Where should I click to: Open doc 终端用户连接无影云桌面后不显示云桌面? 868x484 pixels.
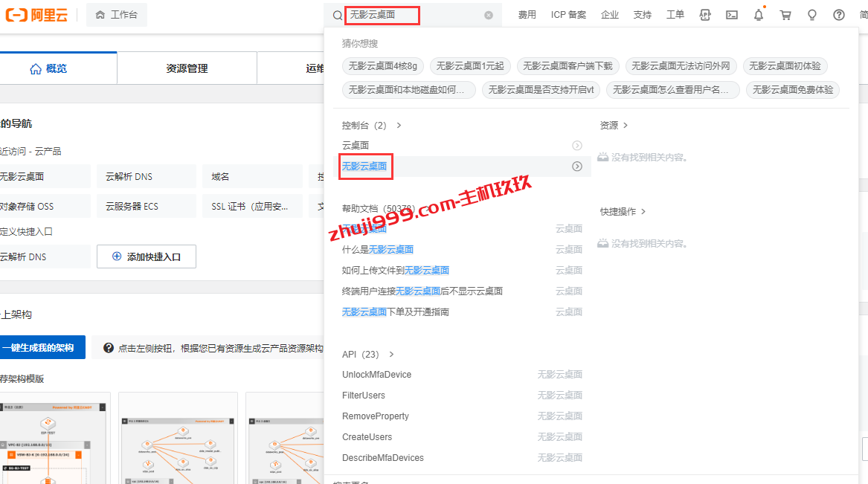pyautogui.click(x=422, y=291)
